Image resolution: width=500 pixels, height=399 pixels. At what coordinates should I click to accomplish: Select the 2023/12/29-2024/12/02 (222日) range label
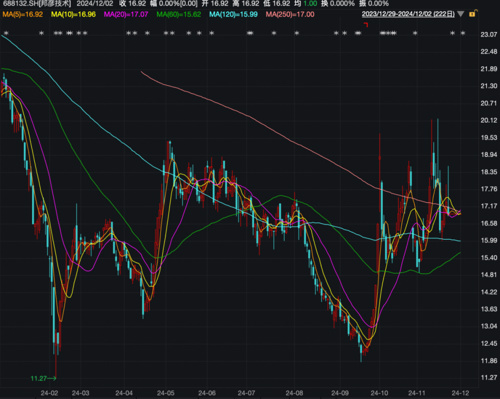click(408, 14)
